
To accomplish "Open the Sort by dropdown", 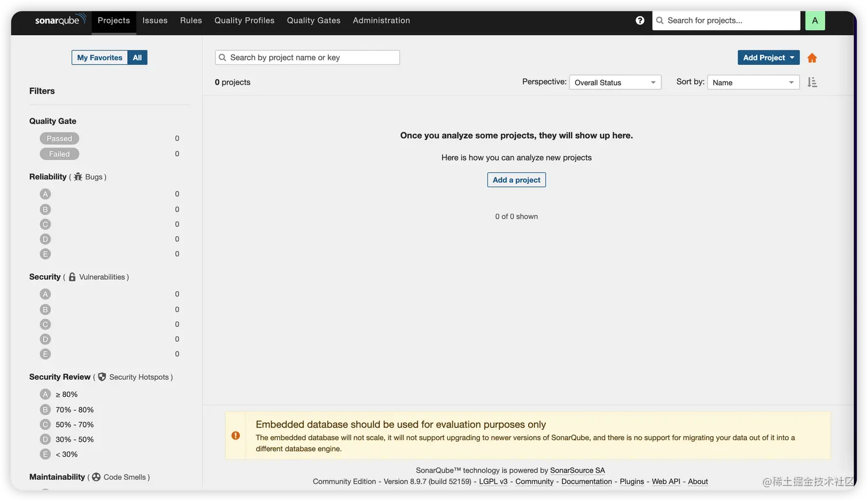I will tap(753, 82).
